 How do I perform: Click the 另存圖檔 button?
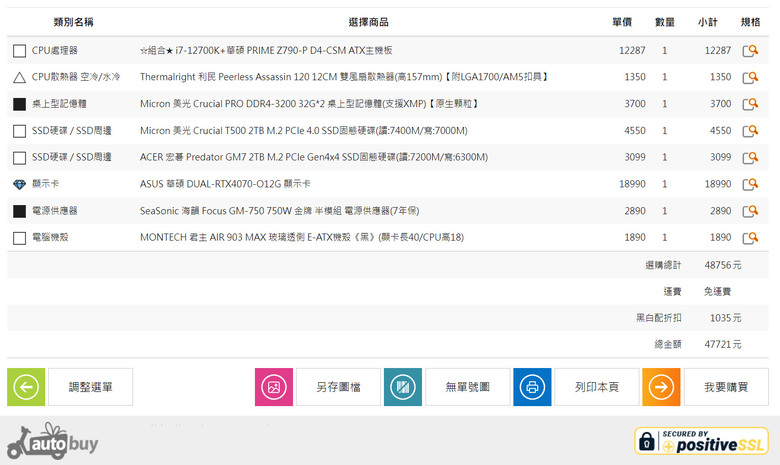click(338, 387)
